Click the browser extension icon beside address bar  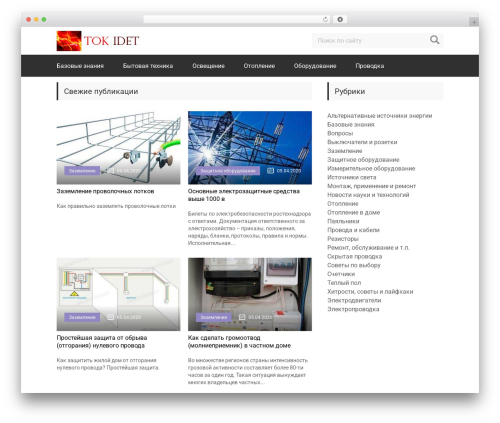(x=340, y=20)
